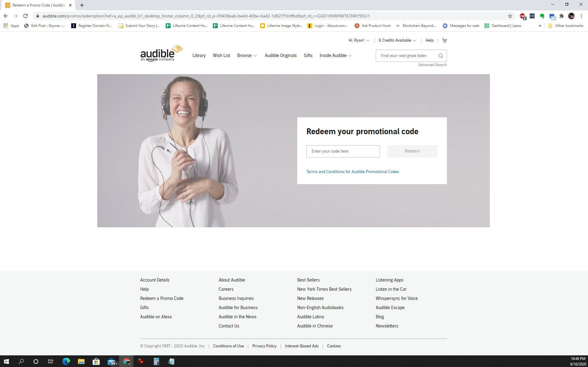Click the Chrome profile avatar
588x367 pixels.
coord(571,16)
